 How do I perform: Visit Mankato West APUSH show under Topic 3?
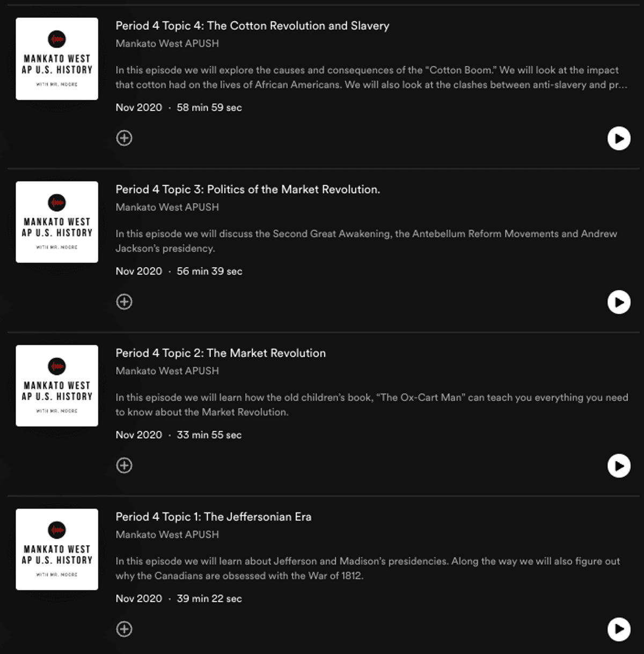pyautogui.click(x=167, y=207)
